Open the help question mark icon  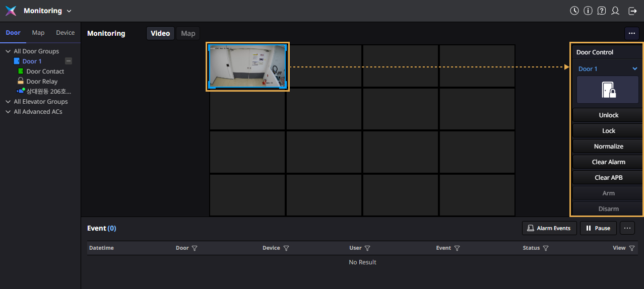click(x=602, y=11)
